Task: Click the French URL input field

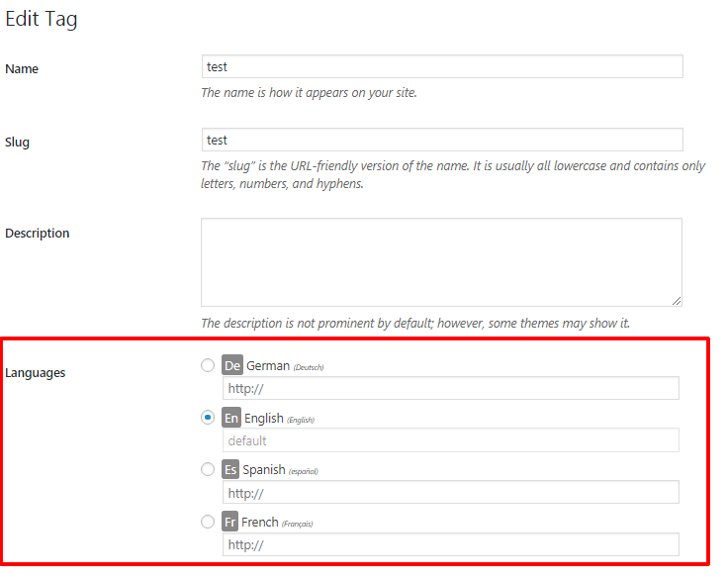Action: [x=451, y=544]
